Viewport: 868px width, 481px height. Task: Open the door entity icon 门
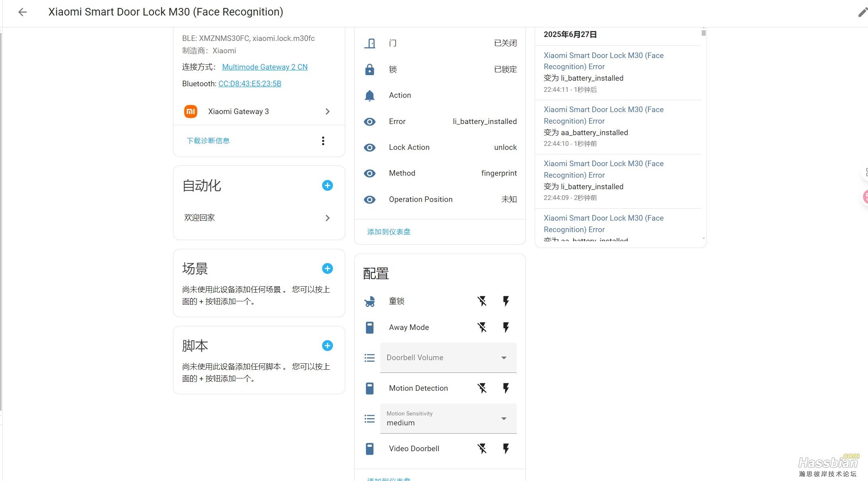pos(370,43)
